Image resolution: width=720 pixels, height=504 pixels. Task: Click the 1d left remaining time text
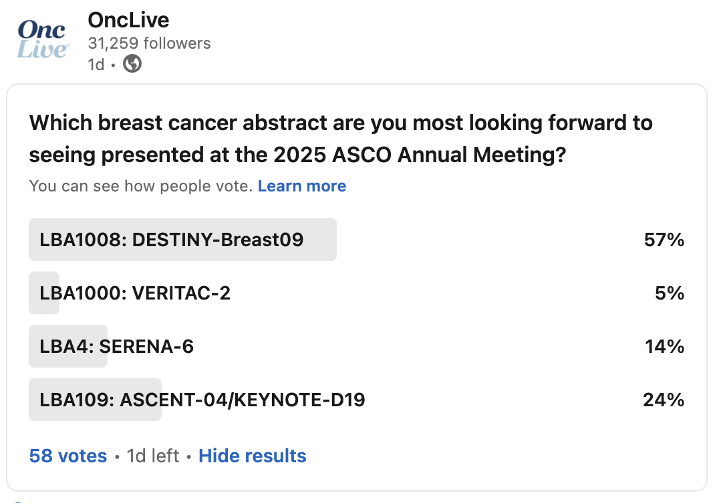coord(153,456)
